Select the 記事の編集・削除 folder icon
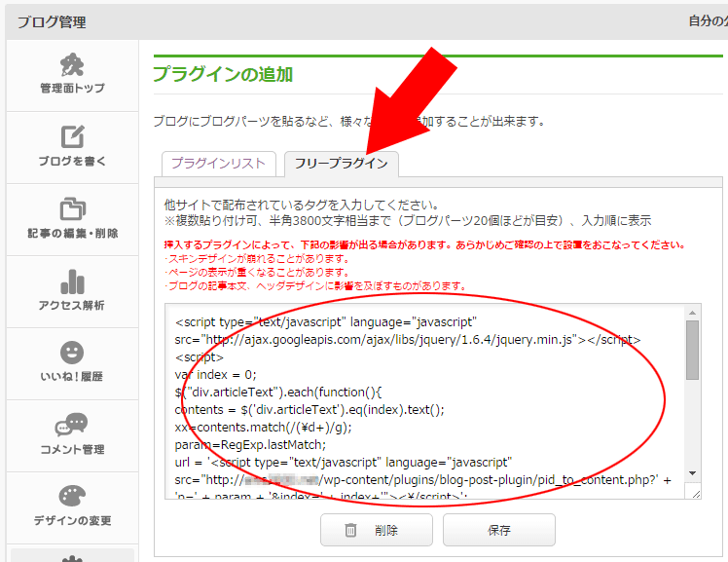This screenshot has height=562, width=728. pyautogui.click(x=72, y=208)
